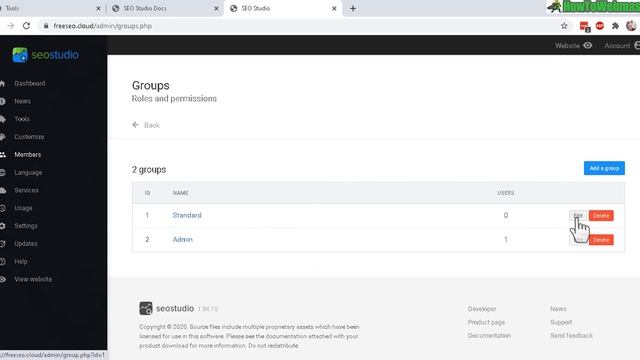This screenshot has height=360, width=640.
Task: Open Settings in the sidebar
Action: pos(26,226)
